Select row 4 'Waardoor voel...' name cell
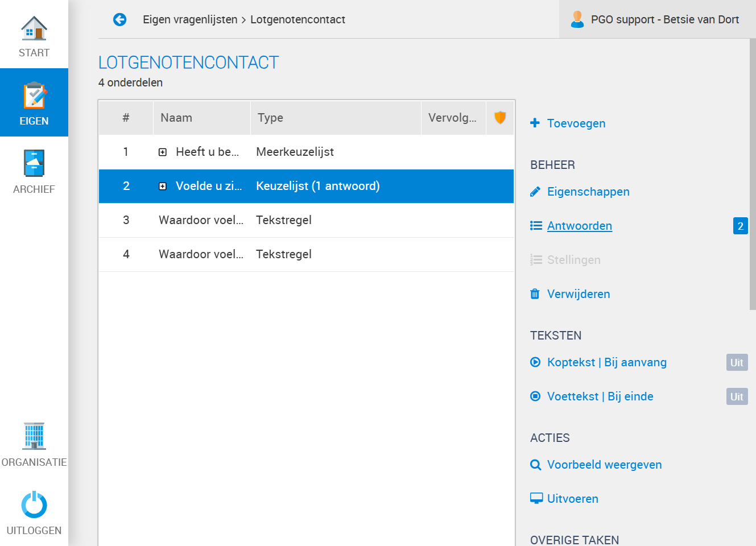756x546 pixels. 201,254
